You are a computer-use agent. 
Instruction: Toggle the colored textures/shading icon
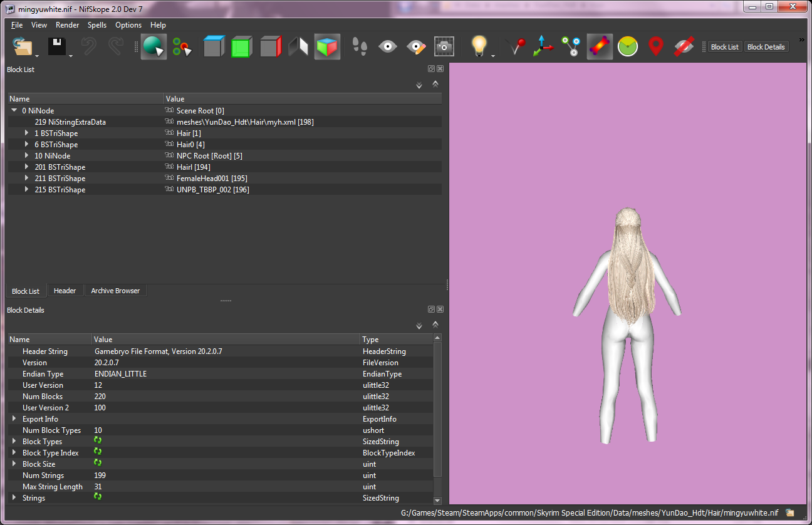point(600,47)
